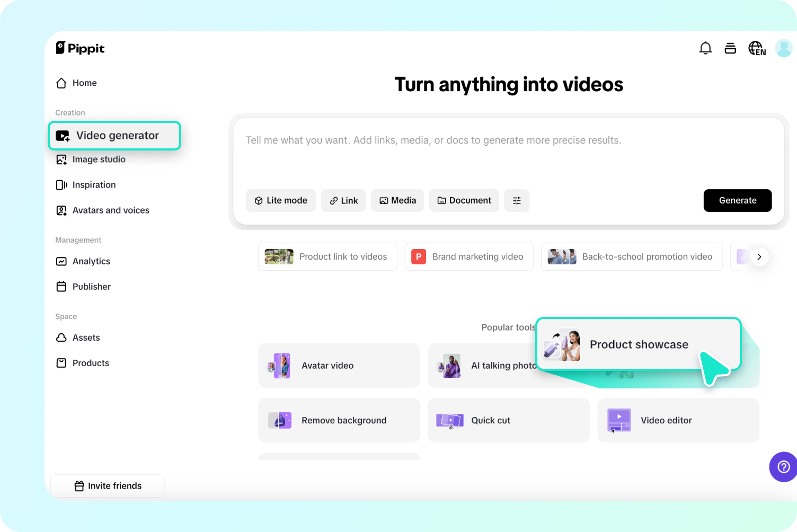Expand more template suggestions with the right arrow
The width and height of the screenshot is (797, 532).
pos(759,256)
